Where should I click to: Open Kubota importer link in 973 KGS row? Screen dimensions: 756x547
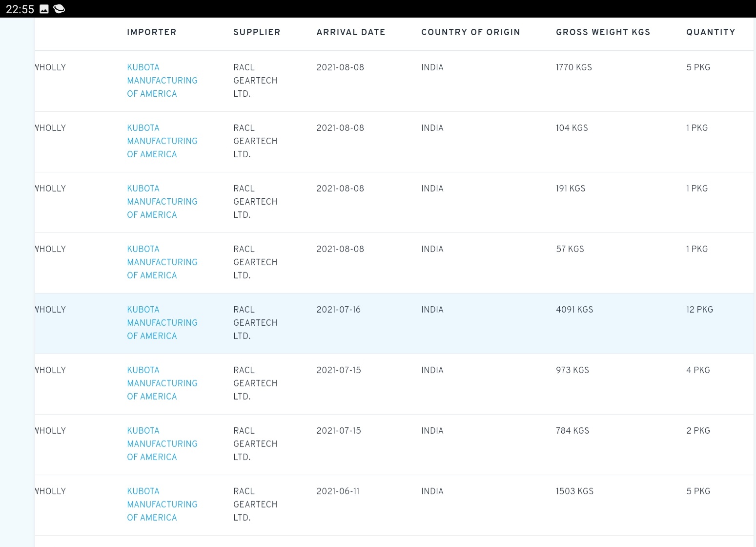click(x=162, y=383)
